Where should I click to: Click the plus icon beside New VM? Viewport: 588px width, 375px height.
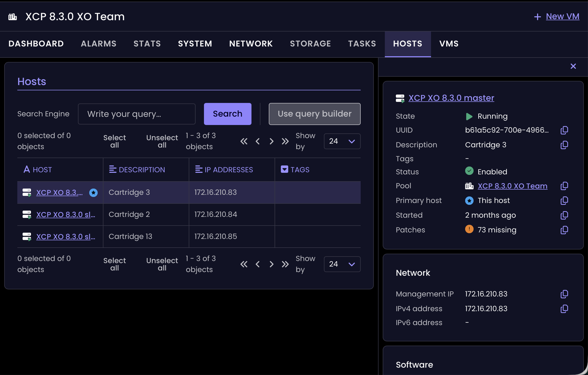point(537,17)
